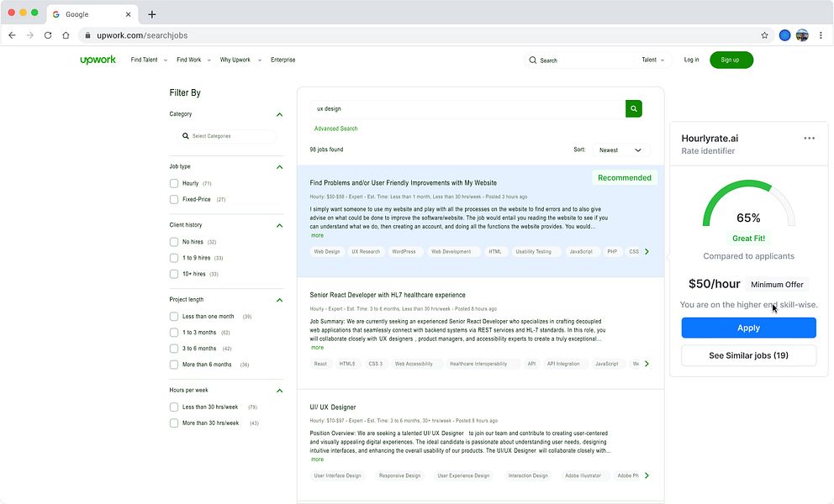Open the UI/ UX Designer job title
The width and height of the screenshot is (834, 504).
332,407
